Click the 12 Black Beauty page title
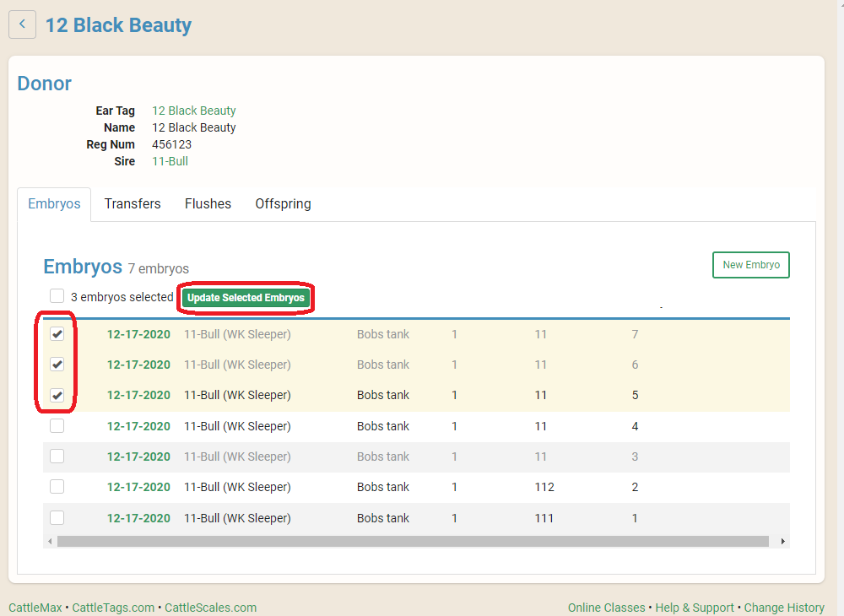This screenshot has width=844, height=616. tap(118, 24)
